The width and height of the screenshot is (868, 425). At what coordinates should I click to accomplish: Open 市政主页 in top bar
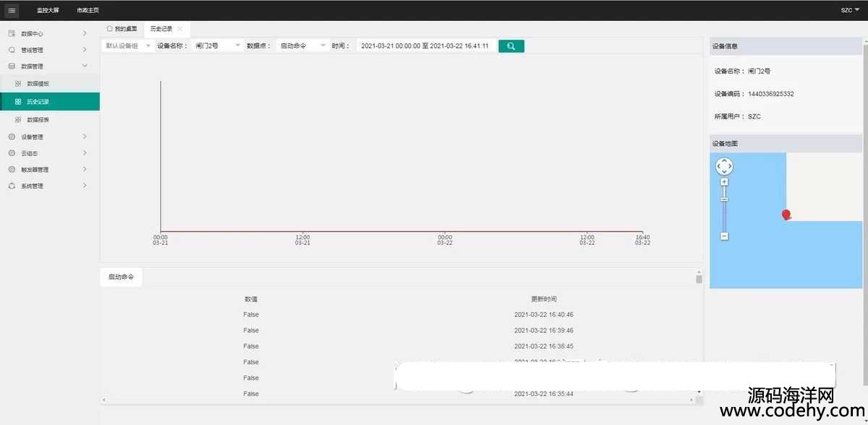click(x=88, y=10)
